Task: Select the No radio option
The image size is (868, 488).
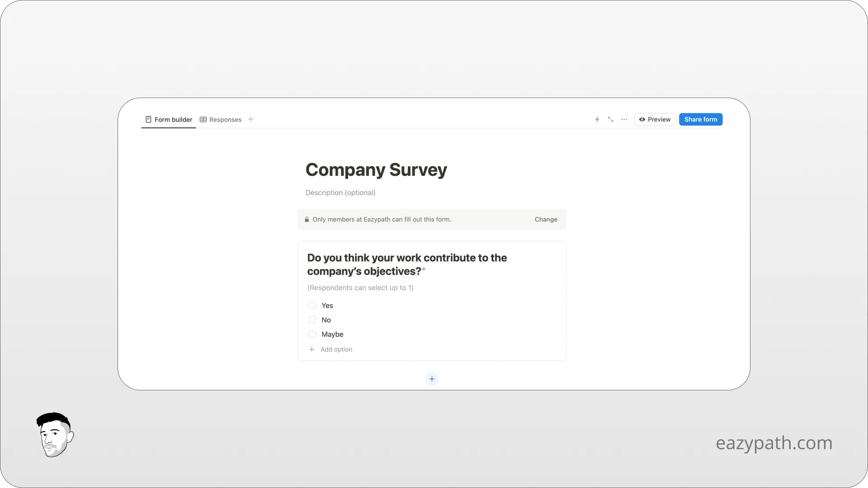Action: [x=312, y=319]
